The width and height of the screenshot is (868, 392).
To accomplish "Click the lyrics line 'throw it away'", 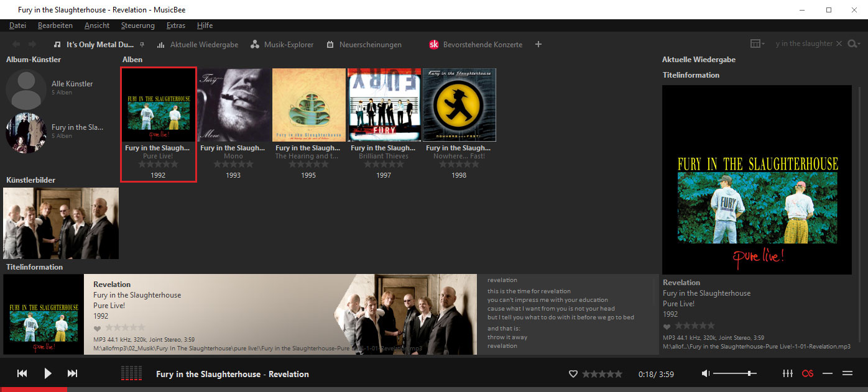I will pos(507,337).
